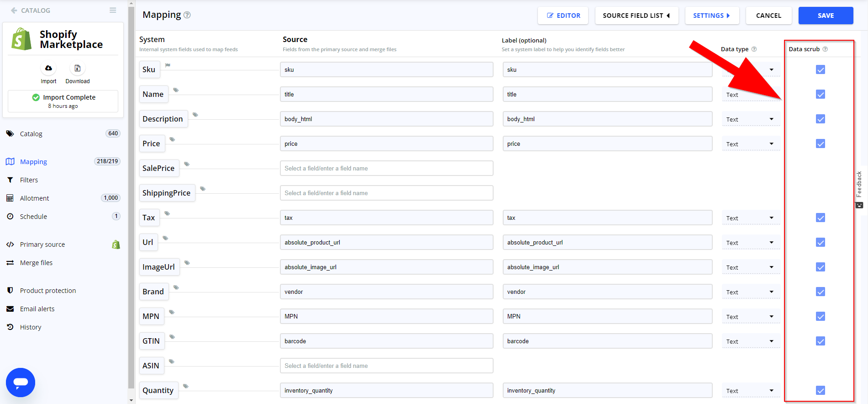Click the Shopify Marketplace logo
The height and width of the screenshot is (404, 868).
coord(21,39)
